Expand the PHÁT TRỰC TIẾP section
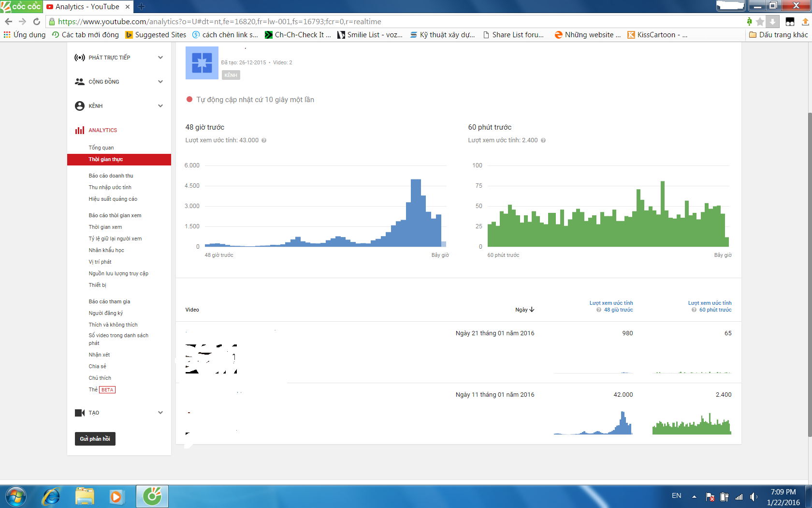 pyautogui.click(x=160, y=58)
